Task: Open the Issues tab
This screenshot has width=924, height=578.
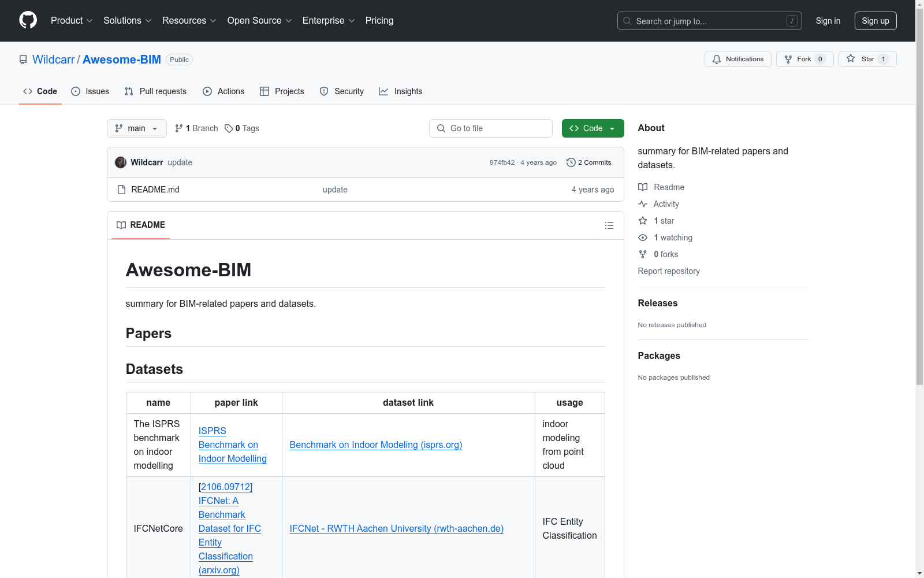Action: [x=90, y=91]
